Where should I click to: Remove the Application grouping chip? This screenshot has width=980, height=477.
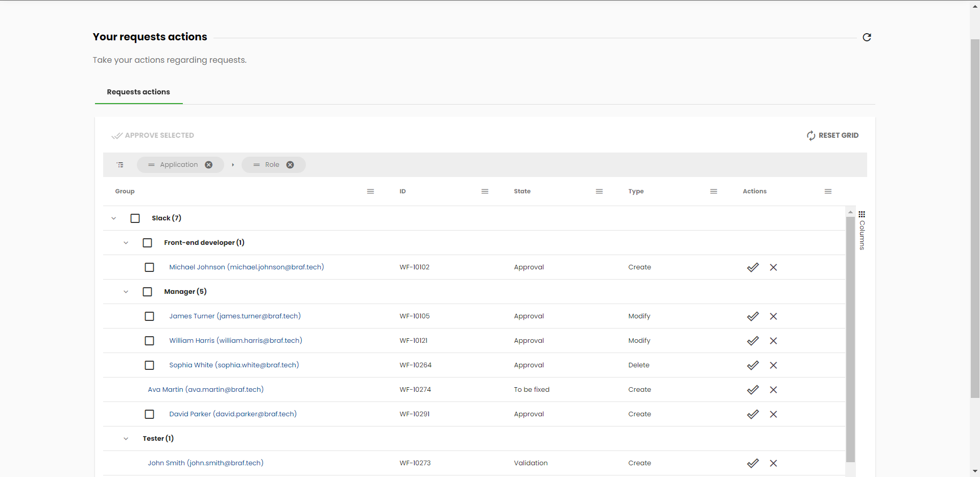pos(208,165)
